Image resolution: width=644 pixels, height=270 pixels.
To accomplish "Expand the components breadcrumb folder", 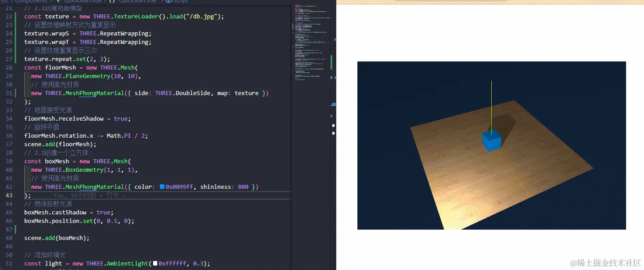I will (x=31, y=1).
